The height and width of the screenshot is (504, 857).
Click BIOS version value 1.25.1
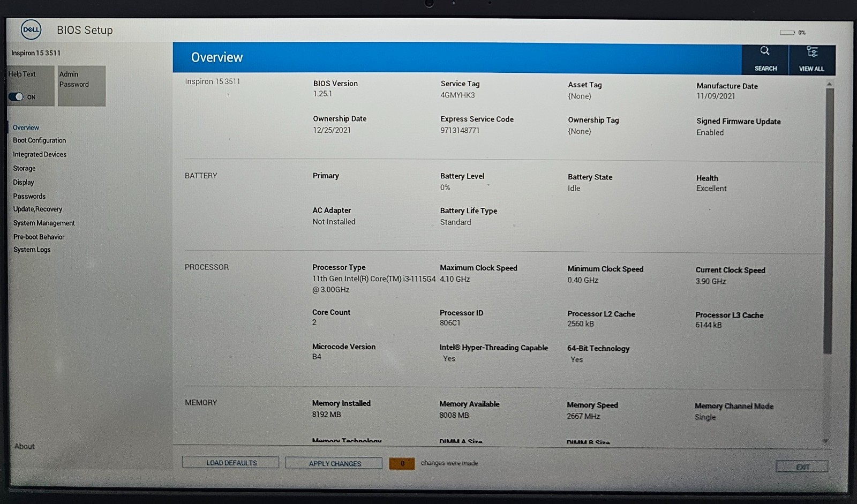[x=322, y=94]
